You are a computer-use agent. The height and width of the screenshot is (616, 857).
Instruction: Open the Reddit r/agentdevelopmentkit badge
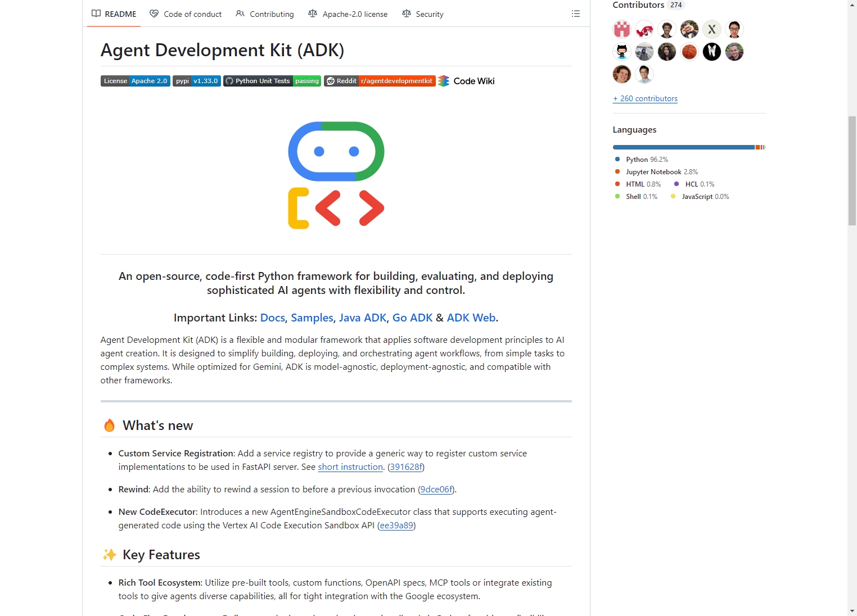coord(380,81)
